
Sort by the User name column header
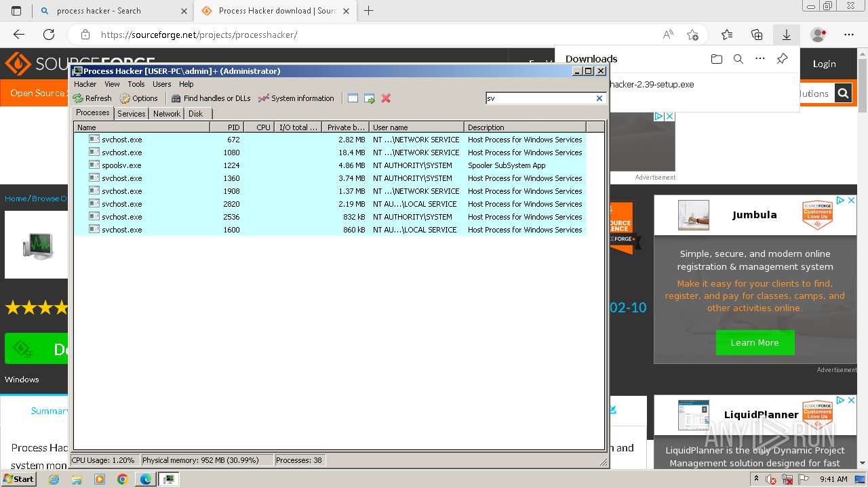[x=416, y=127]
